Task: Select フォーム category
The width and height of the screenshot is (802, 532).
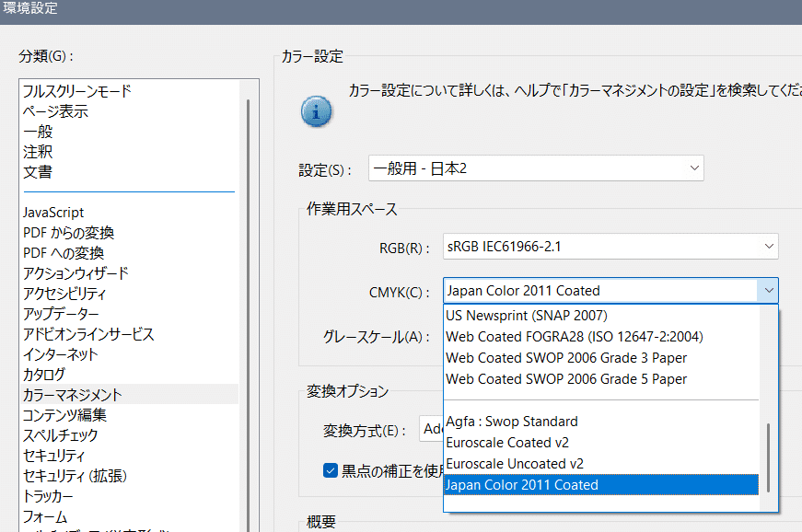Action: coord(130,516)
